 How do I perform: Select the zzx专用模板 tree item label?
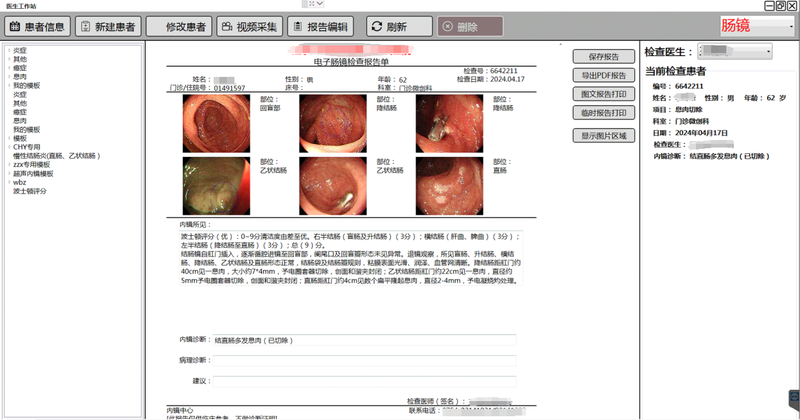click(32, 165)
